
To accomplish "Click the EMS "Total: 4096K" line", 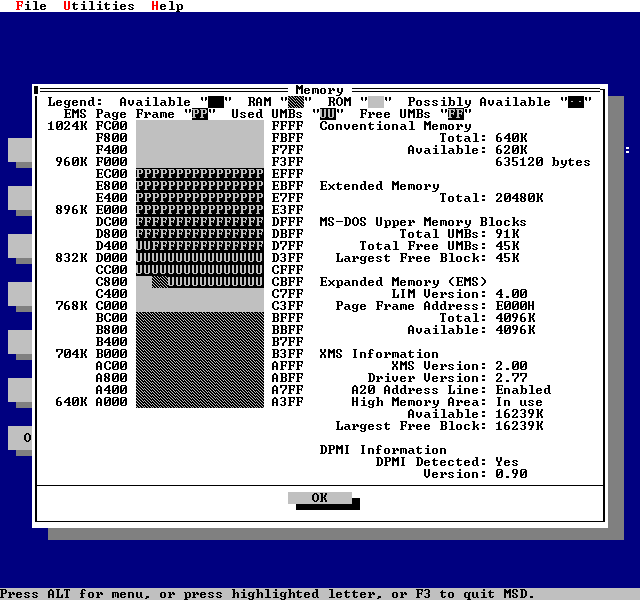I will [487, 318].
